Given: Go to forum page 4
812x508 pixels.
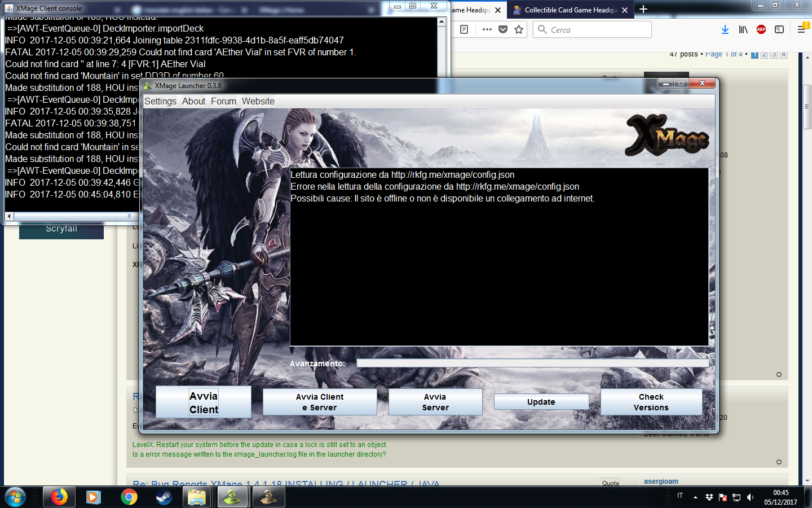Looking at the screenshot, I should pyautogui.click(x=783, y=54).
